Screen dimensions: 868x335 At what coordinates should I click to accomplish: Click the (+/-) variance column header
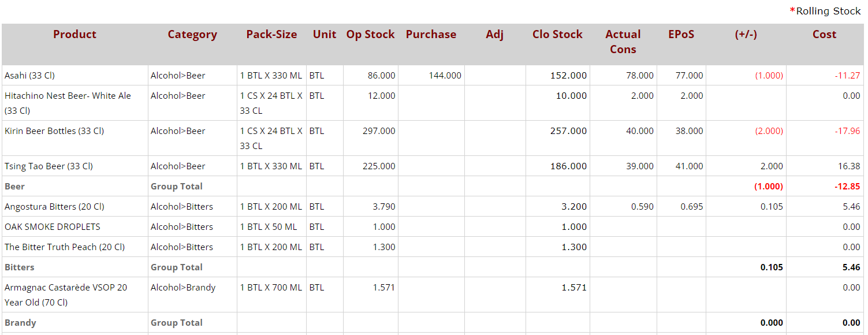tap(746, 35)
